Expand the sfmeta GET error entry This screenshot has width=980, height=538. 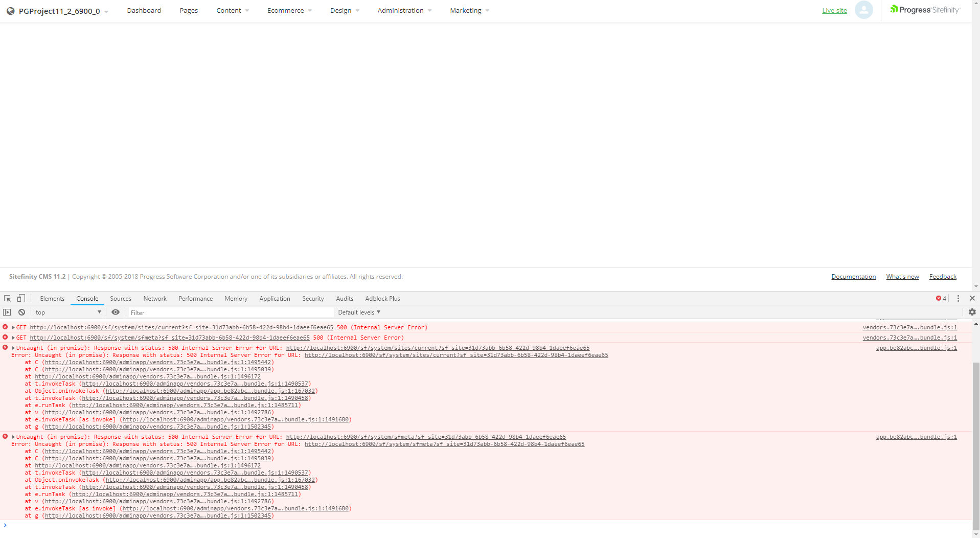pyautogui.click(x=13, y=338)
